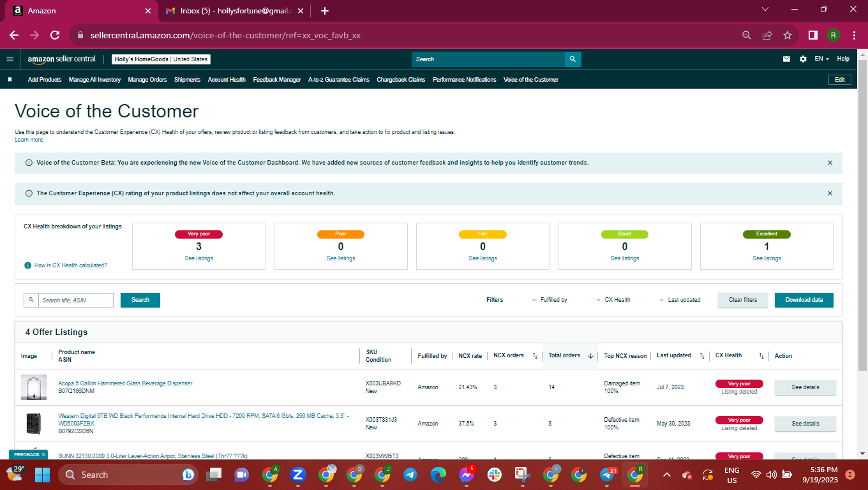The image size is (868, 490).
Task: Open Messenger from the taskbar
Action: pos(467,474)
